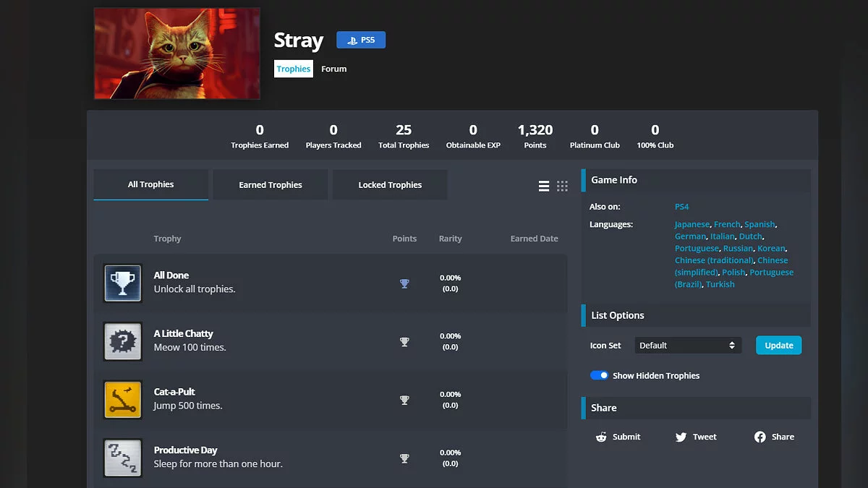Open the Icon Set dropdown
The image size is (868, 488).
[x=688, y=346]
